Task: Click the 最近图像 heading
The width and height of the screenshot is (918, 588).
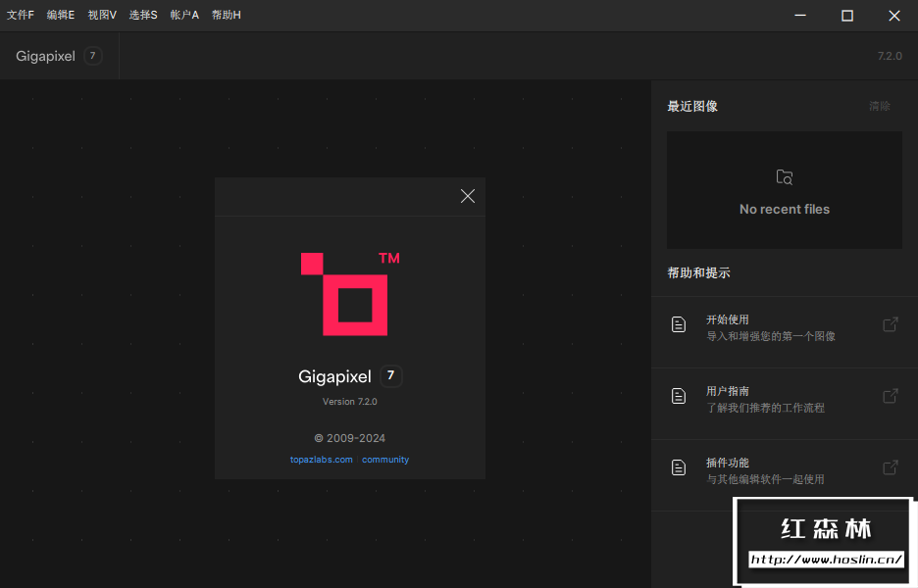Action: [692, 106]
